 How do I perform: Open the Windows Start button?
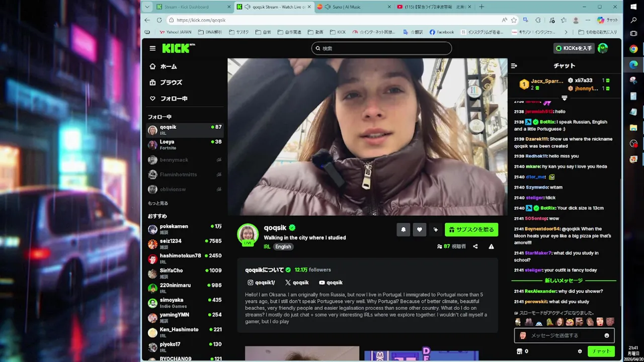(x=633, y=7)
